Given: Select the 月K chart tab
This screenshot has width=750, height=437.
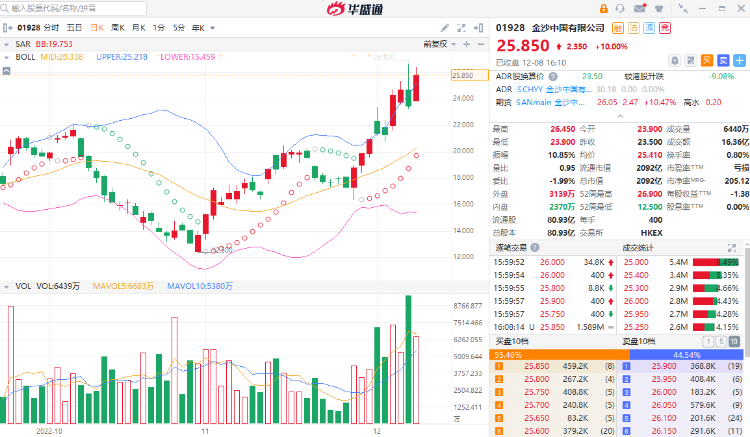Looking at the screenshot, I should click(x=139, y=28).
